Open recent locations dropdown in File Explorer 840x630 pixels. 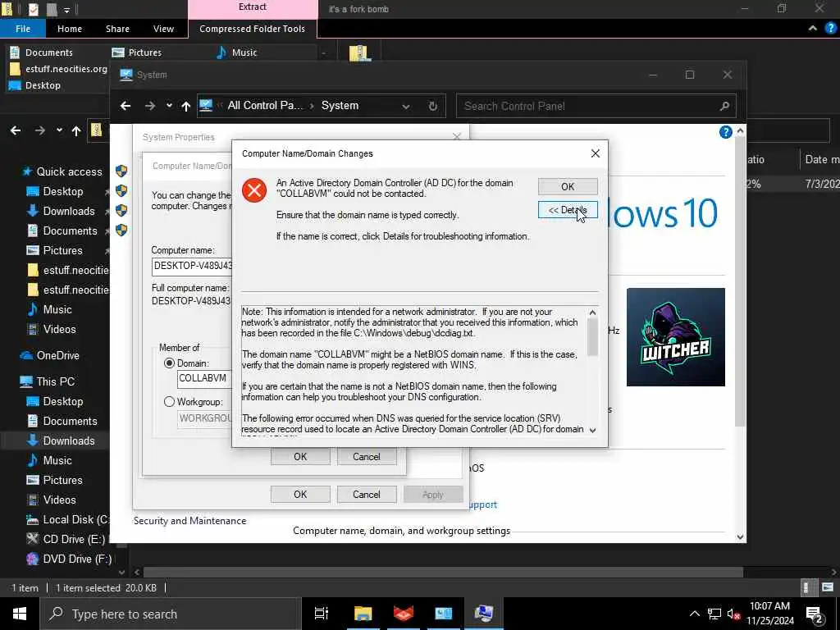click(x=59, y=130)
